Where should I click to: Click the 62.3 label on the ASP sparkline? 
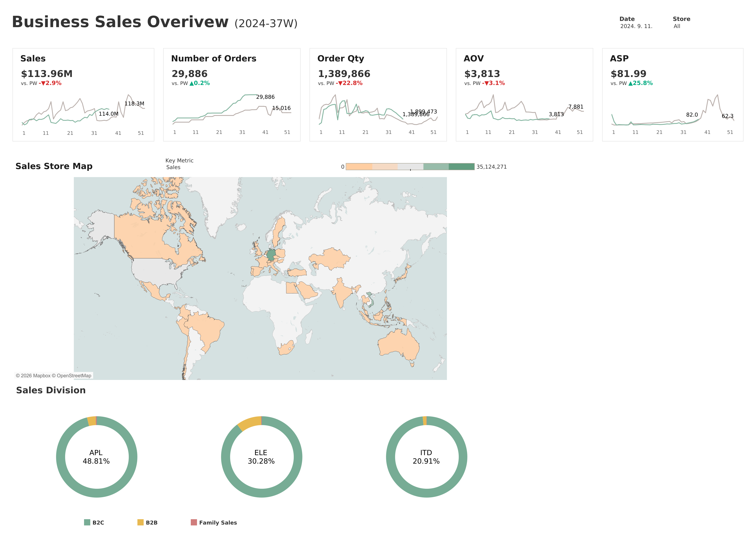(x=728, y=116)
